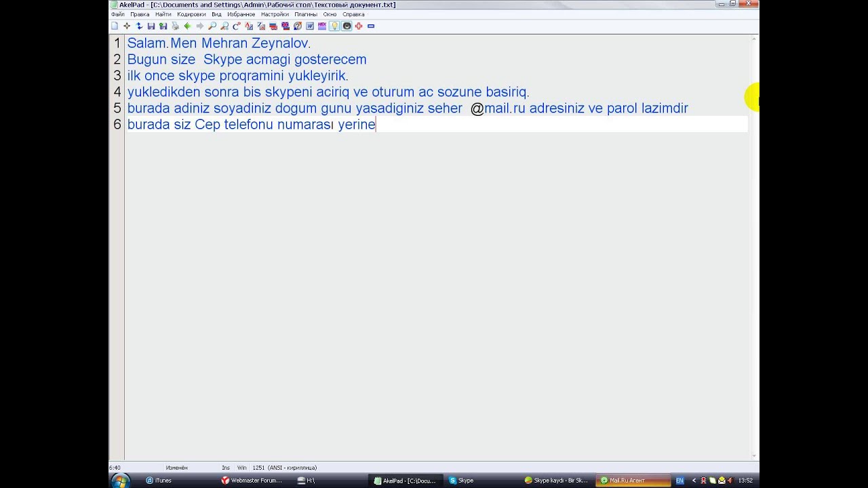Click the grey forward arrow icon
The image size is (868, 488).
point(200,26)
